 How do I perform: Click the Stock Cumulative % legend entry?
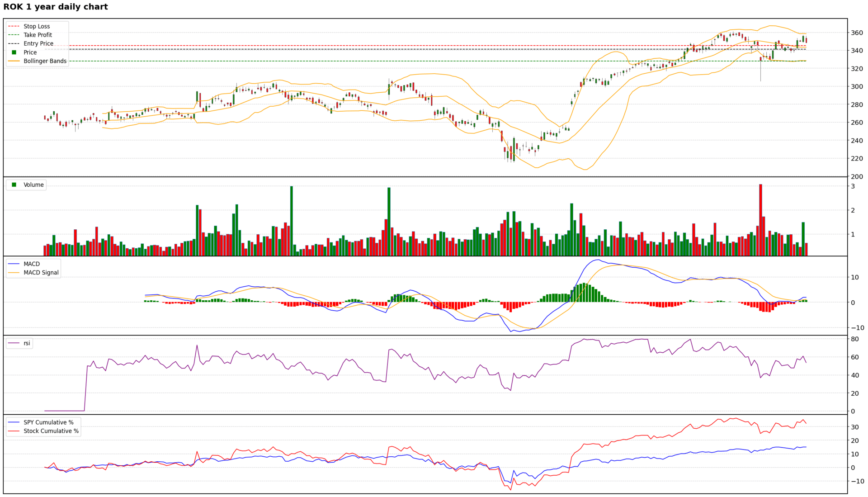tap(51, 431)
